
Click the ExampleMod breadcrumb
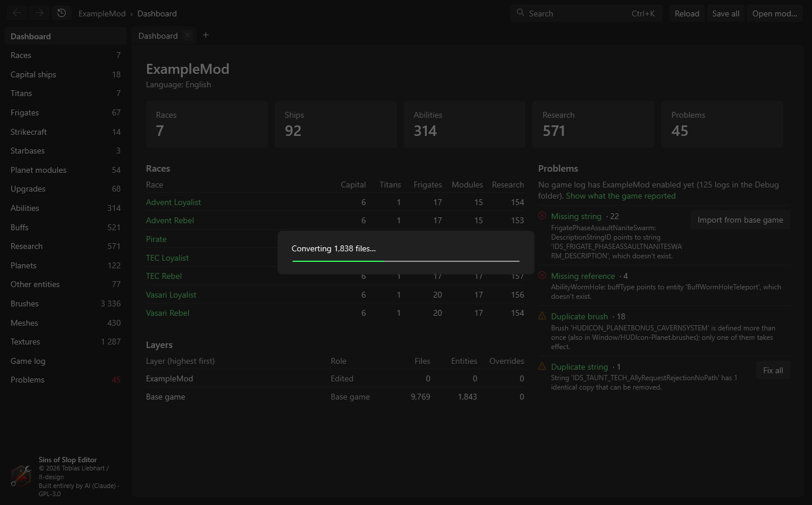[102, 13]
